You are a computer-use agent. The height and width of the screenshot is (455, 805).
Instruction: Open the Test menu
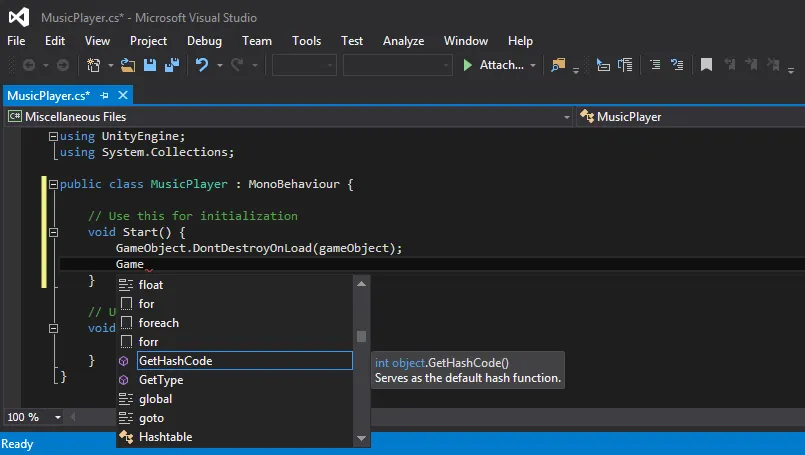pos(352,41)
